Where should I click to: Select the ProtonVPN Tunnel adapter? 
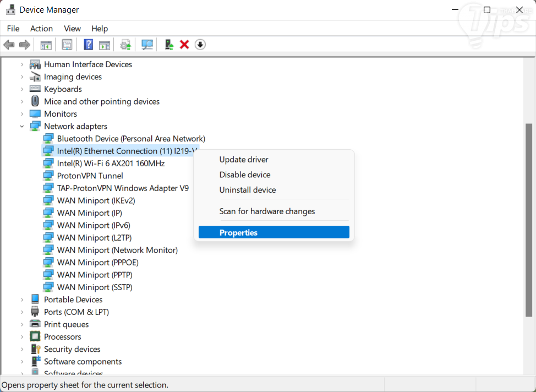90,176
